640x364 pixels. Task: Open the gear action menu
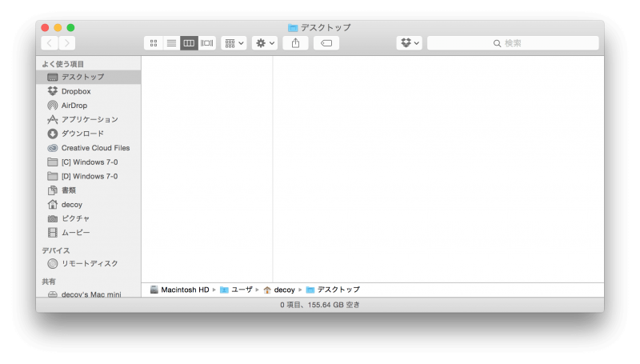click(x=265, y=43)
